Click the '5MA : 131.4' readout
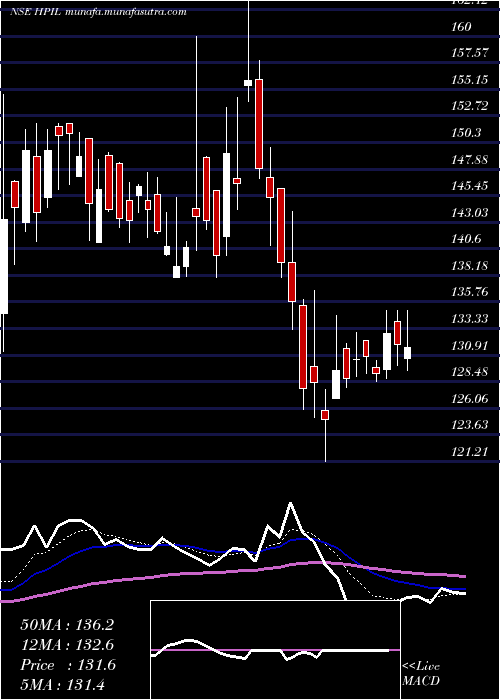Image resolution: width=500 pixels, height=700 pixels. pos(62,685)
